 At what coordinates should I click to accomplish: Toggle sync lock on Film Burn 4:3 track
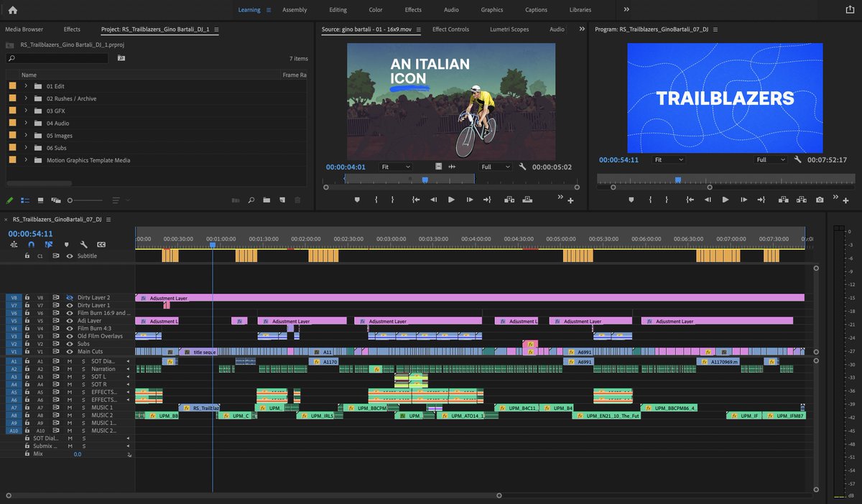pos(55,328)
